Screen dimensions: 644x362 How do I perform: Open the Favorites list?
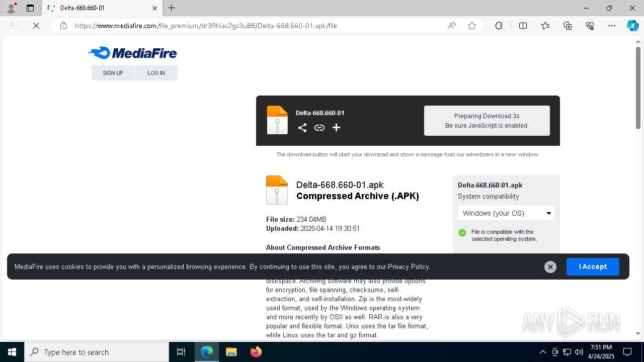(x=545, y=26)
